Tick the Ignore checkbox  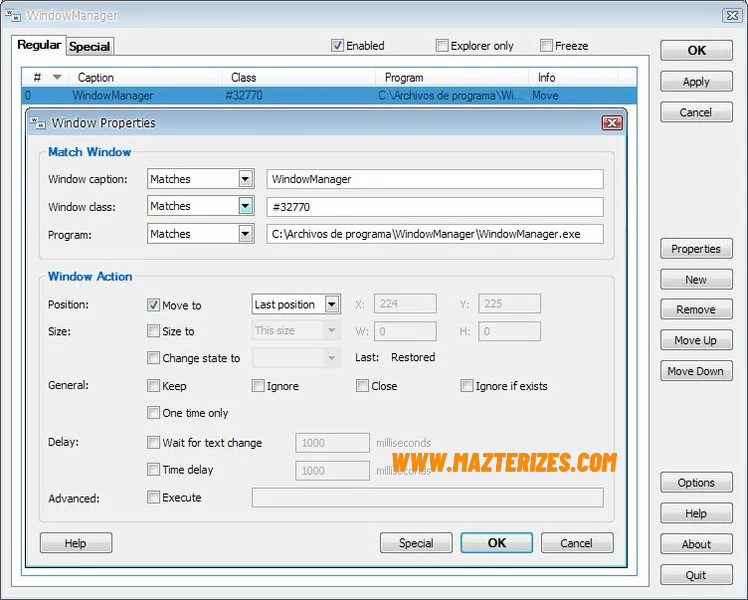coord(258,385)
